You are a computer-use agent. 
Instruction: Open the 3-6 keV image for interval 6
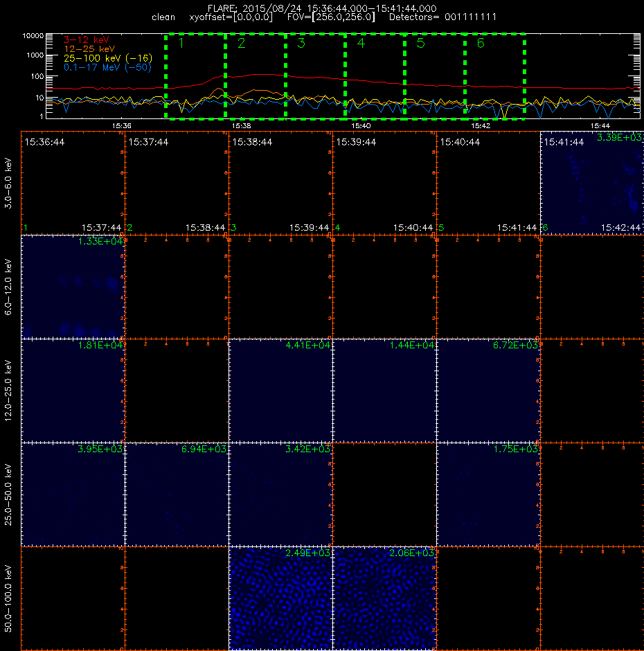point(592,183)
